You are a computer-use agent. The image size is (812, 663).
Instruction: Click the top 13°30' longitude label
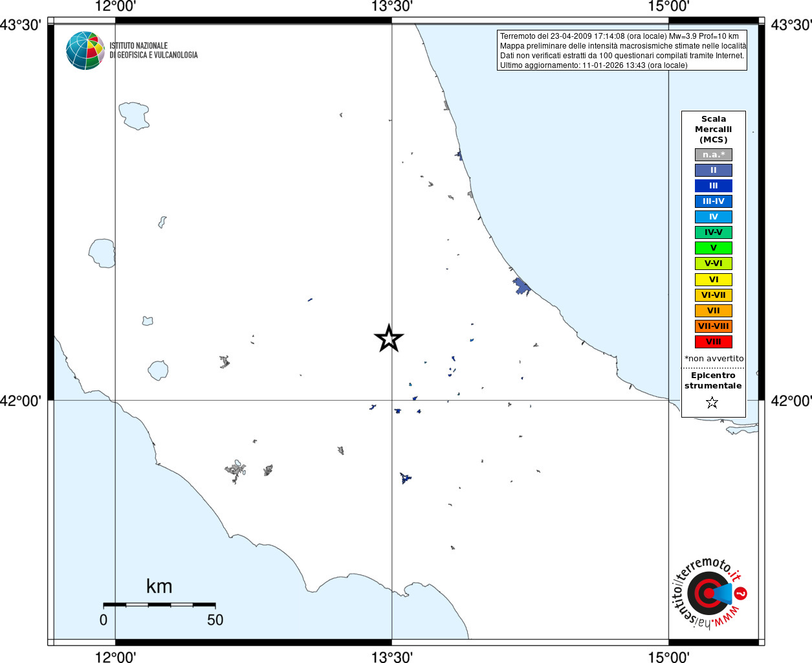tap(391, 7)
